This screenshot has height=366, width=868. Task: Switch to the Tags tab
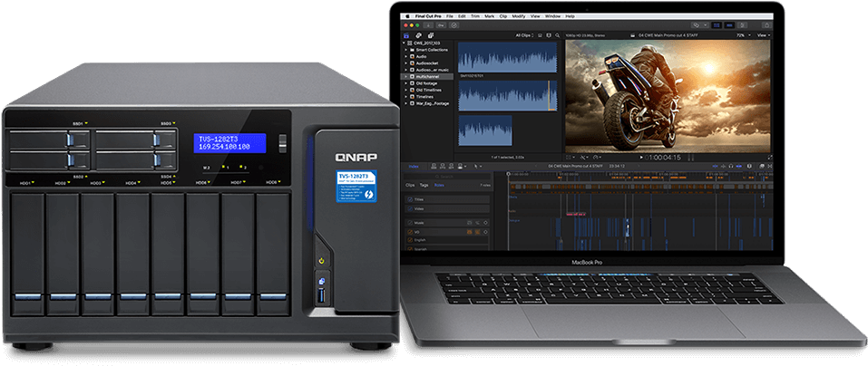[x=424, y=185]
